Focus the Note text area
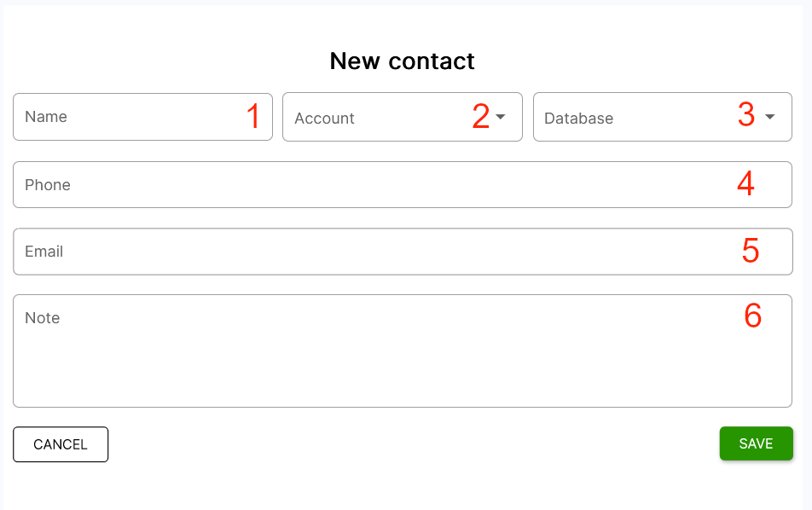The height and width of the screenshot is (510, 812). (x=401, y=350)
